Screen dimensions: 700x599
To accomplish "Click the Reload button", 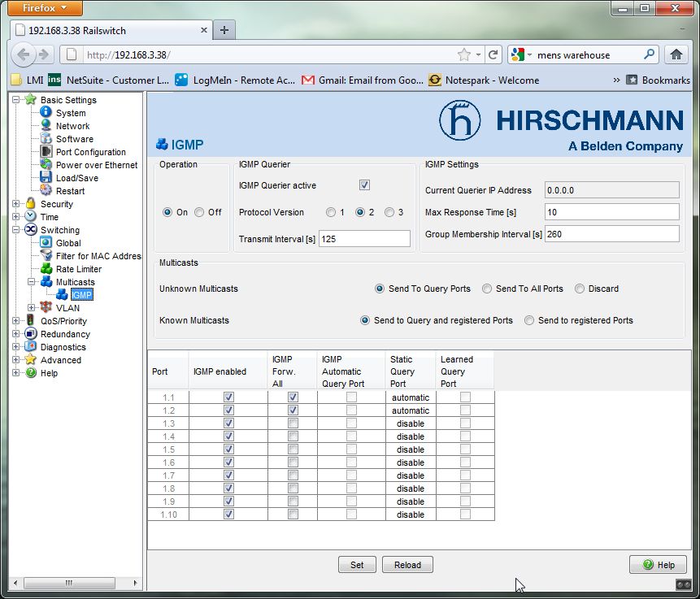I will (x=407, y=564).
